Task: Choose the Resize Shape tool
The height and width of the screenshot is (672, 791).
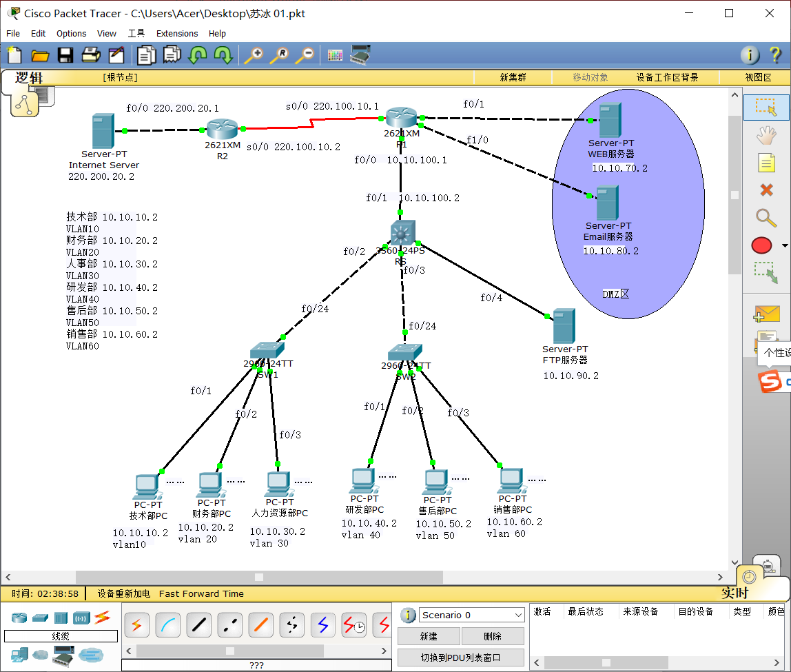Action: (x=766, y=272)
